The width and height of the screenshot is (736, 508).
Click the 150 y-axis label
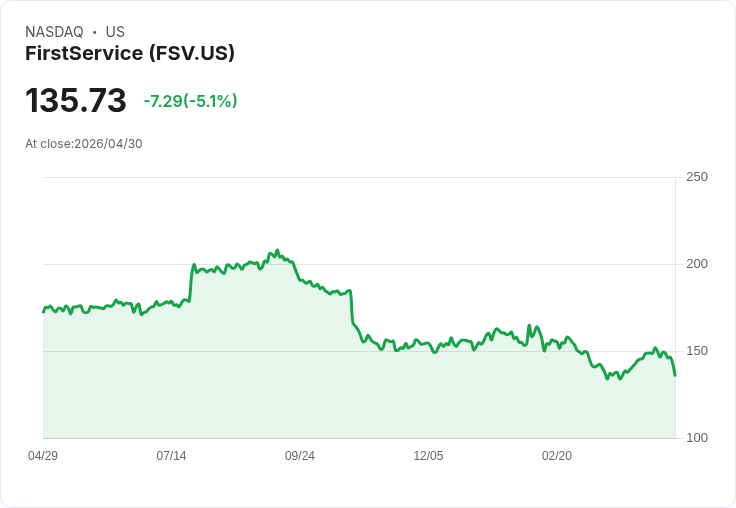pyautogui.click(x=697, y=351)
